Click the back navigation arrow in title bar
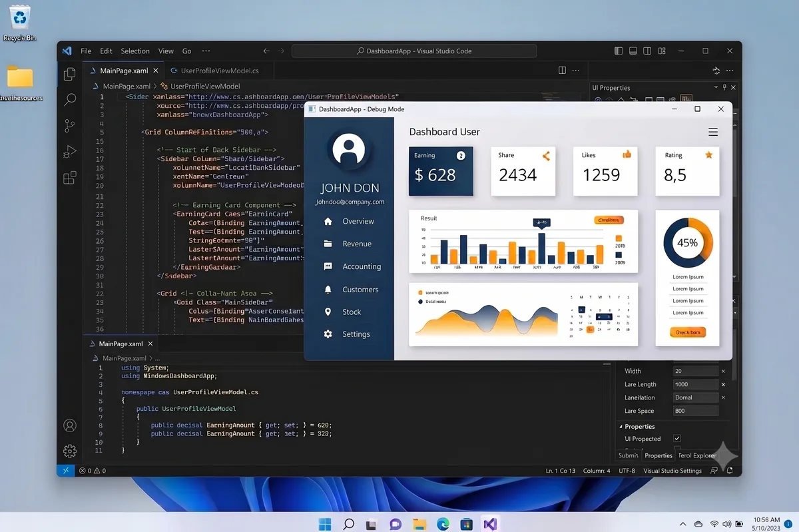 (x=266, y=51)
